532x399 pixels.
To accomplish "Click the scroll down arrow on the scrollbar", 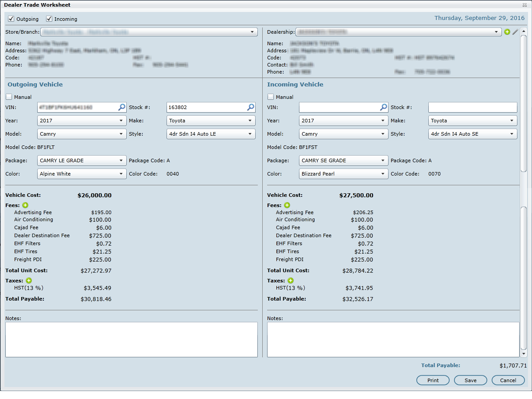I will pyautogui.click(x=524, y=354).
